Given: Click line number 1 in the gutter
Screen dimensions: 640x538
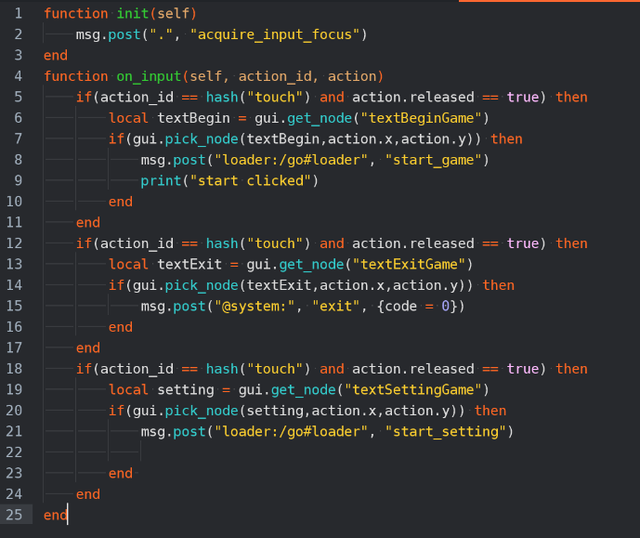Looking at the screenshot, I should coord(18,13).
